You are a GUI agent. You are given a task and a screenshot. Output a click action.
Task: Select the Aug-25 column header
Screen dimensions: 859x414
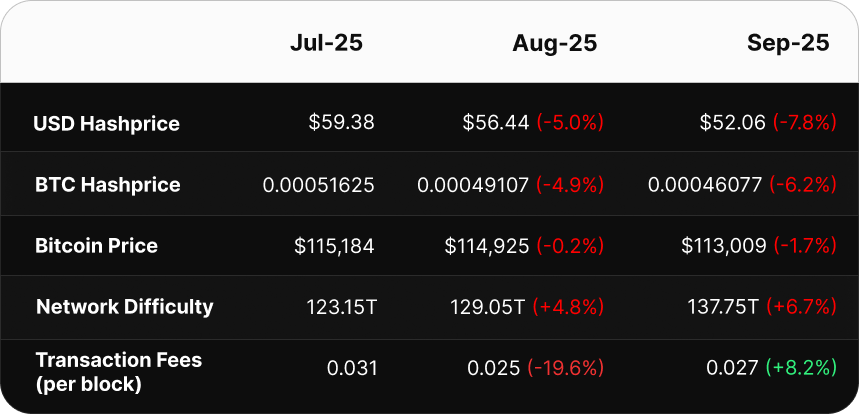(x=554, y=43)
